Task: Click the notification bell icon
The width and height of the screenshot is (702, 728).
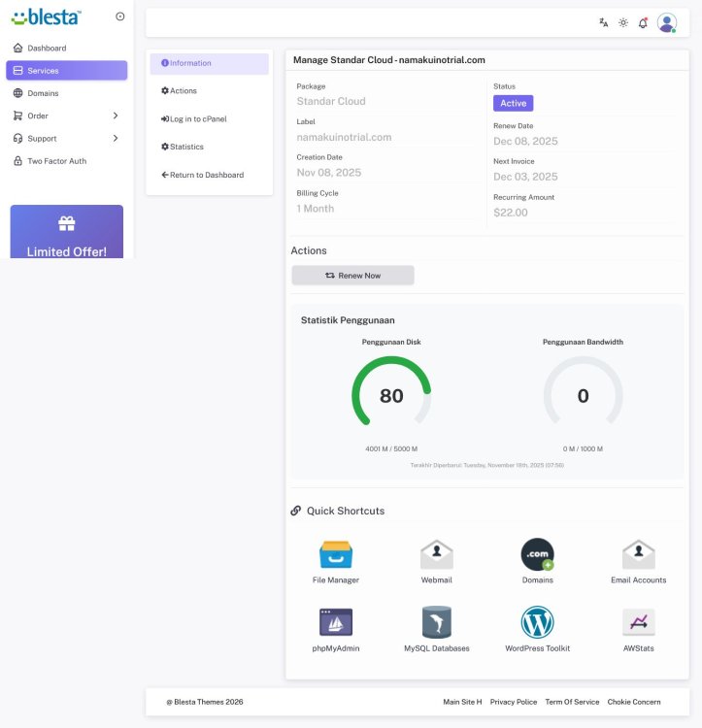Action: [643, 22]
